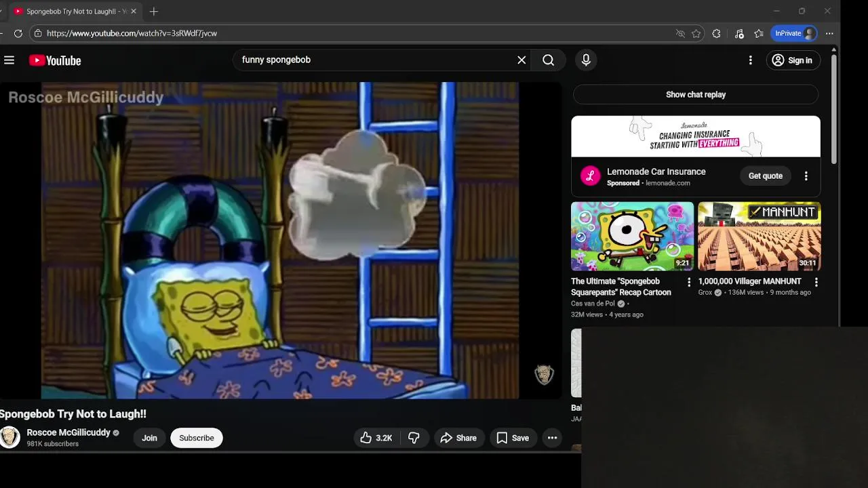Open the Edge favorites list
868x488 pixels.
[x=759, y=33]
